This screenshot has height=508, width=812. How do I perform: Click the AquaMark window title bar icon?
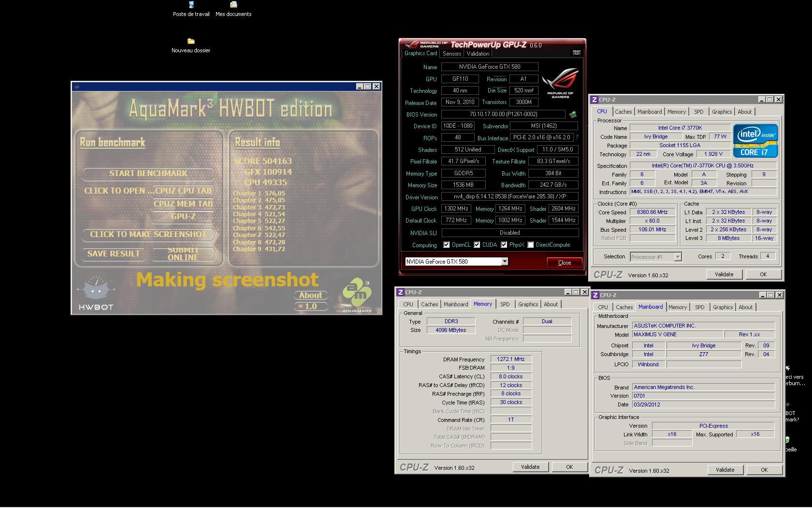pyautogui.click(x=76, y=87)
